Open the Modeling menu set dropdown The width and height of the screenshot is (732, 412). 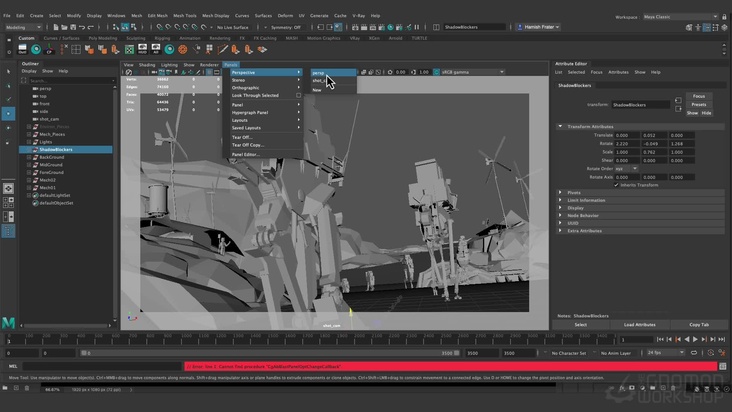click(x=23, y=27)
